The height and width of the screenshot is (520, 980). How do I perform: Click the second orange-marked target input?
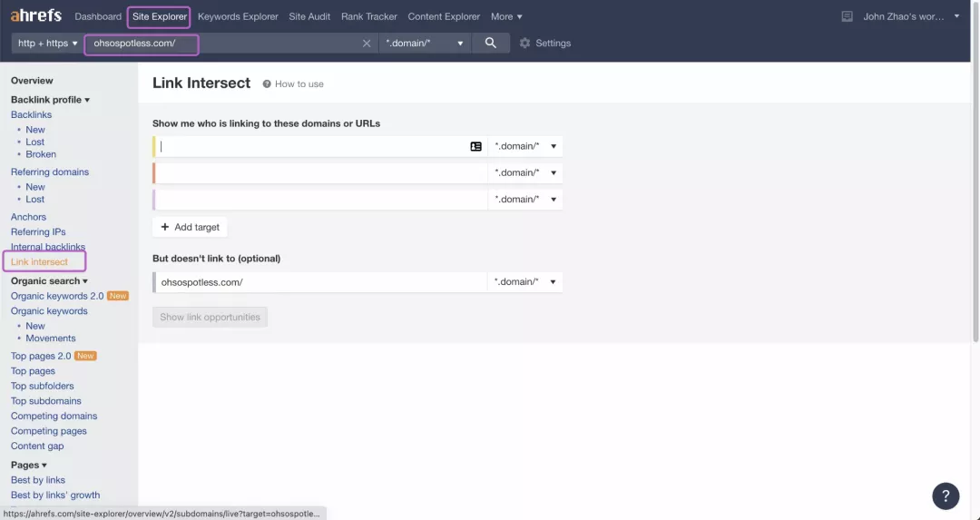[320, 172]
